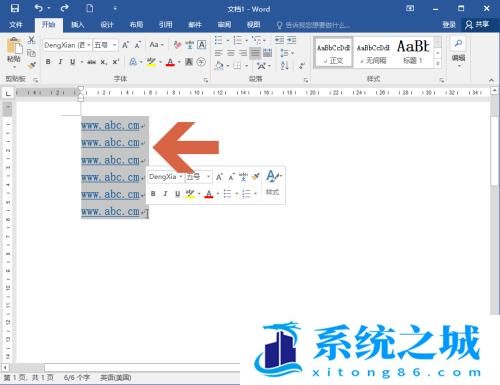The width and height of the screenshot is (500, 385).
Task: Apply character shading in ribbon
Action: (189, 62)
